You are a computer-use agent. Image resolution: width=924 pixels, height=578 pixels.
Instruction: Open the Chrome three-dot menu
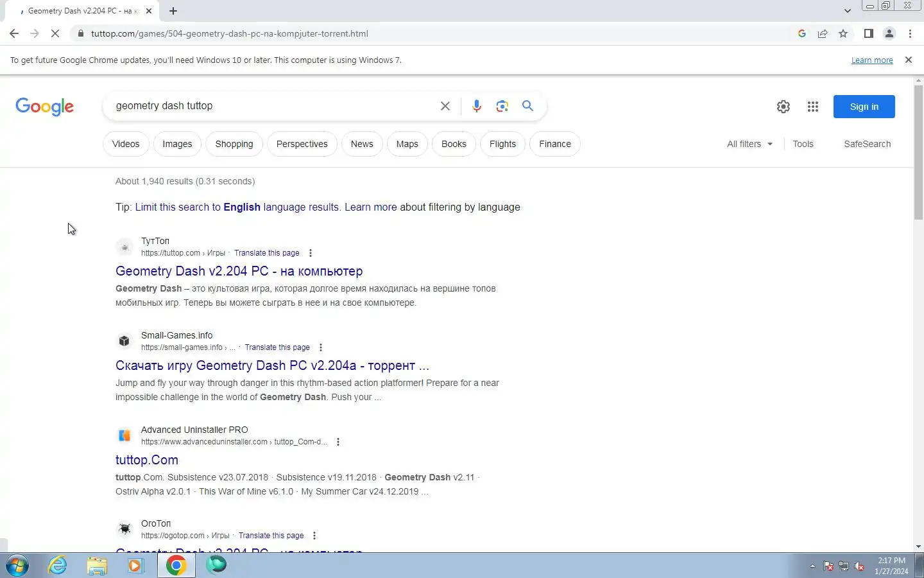910,33
